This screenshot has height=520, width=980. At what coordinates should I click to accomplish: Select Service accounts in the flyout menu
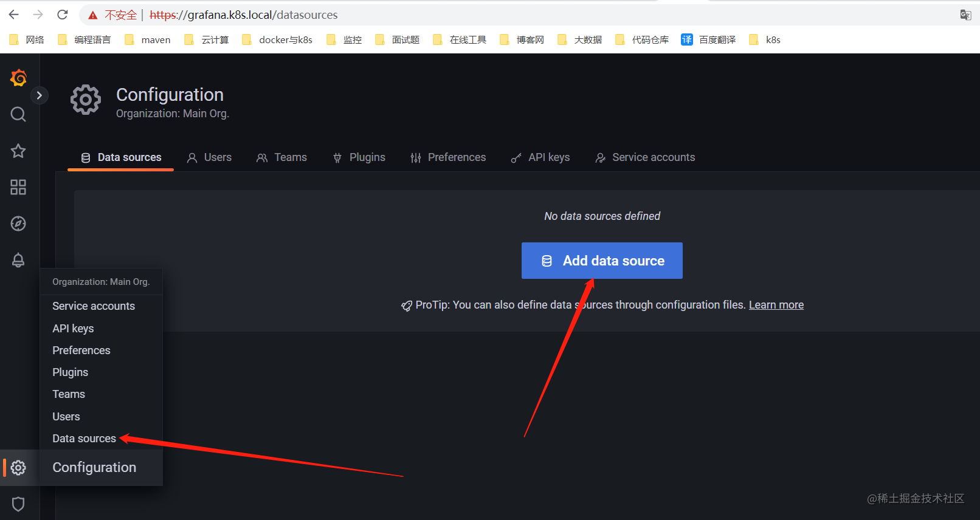point(94,306)
